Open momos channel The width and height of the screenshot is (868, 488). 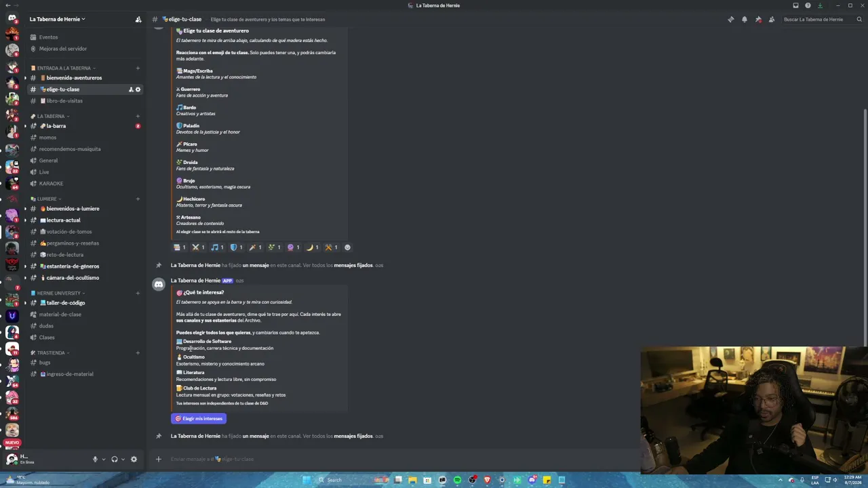pyautogui.click(x=85, y=138)
